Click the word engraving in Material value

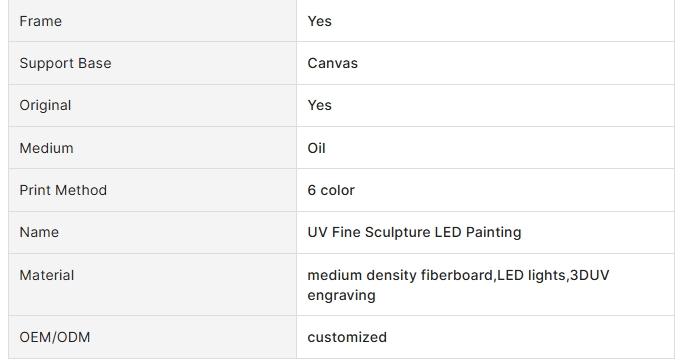point(342,295)
